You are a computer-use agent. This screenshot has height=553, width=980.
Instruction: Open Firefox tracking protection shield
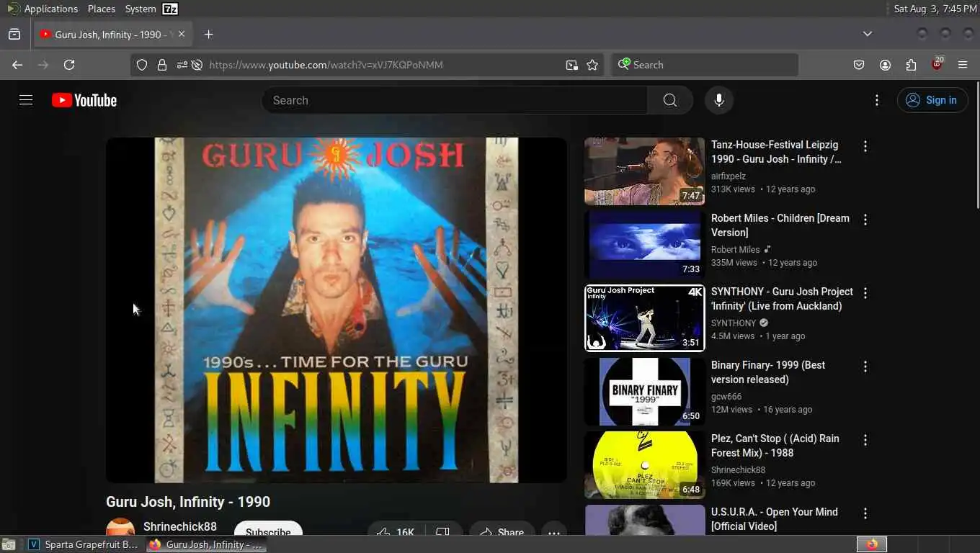point(142,65)
